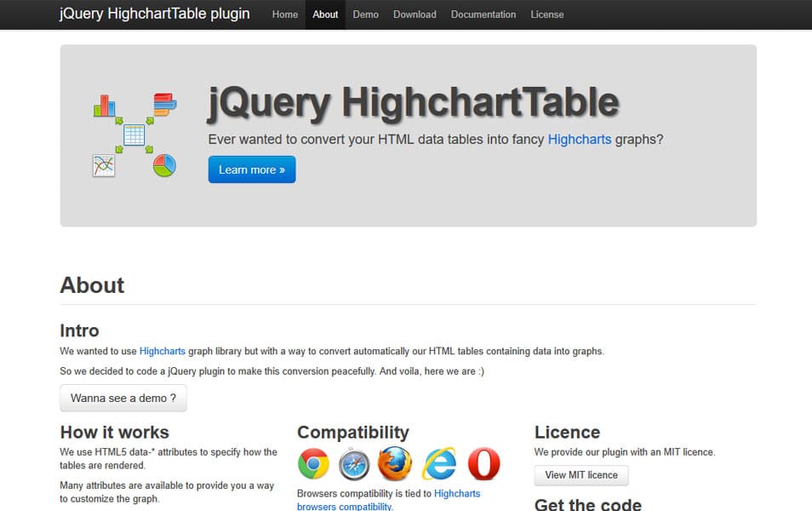Click the bar chart icon in the hero graphic
Viewport: 812px width, 511px height.
104,105
